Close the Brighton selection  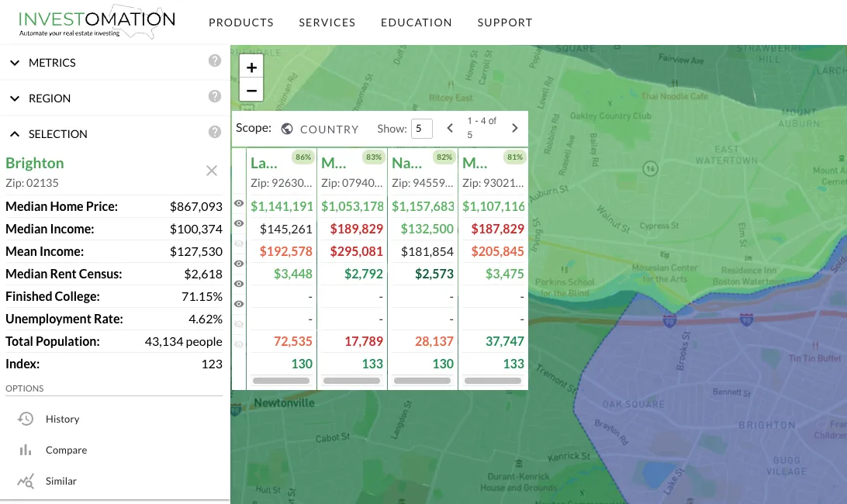[211, 171]
